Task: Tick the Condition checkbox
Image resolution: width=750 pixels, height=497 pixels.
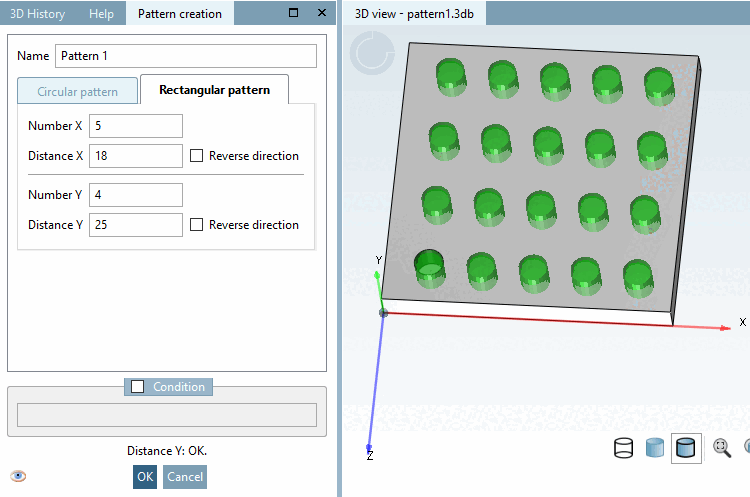Action: point(138,387)
